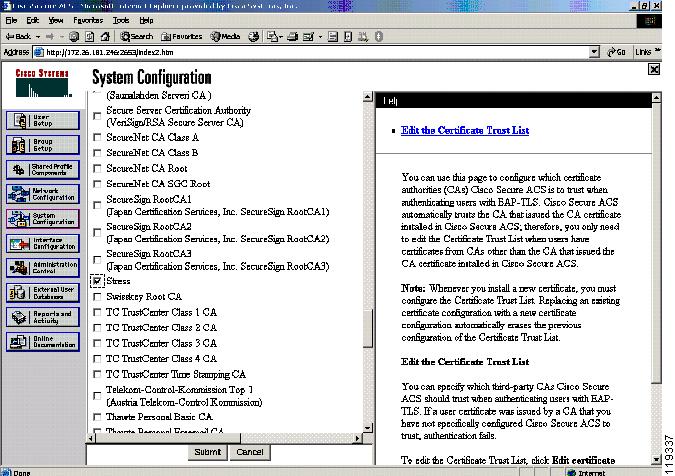This screenshot has width=675, height=476.
Task: Open the Back button history dropdown
Action: click(38, 37)
